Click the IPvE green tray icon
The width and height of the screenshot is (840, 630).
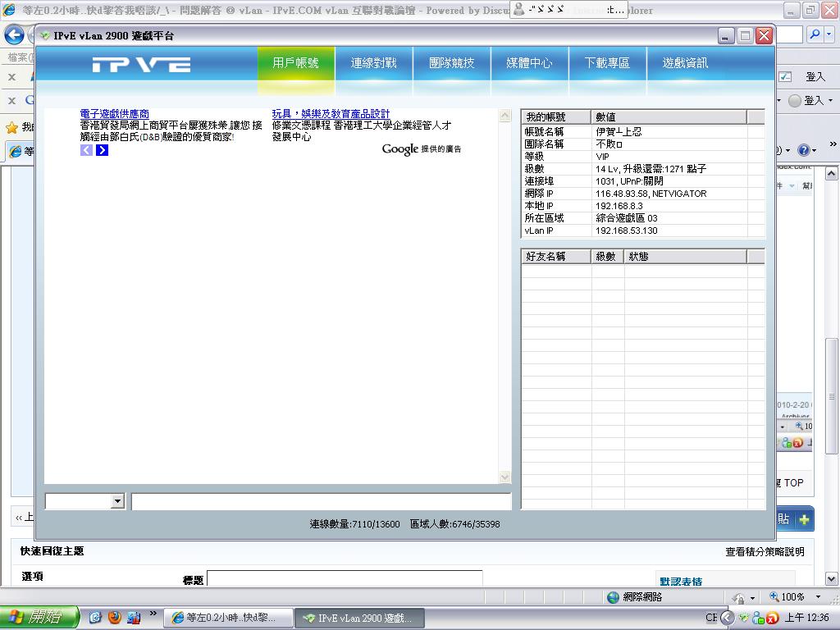[x=743, y=618]
